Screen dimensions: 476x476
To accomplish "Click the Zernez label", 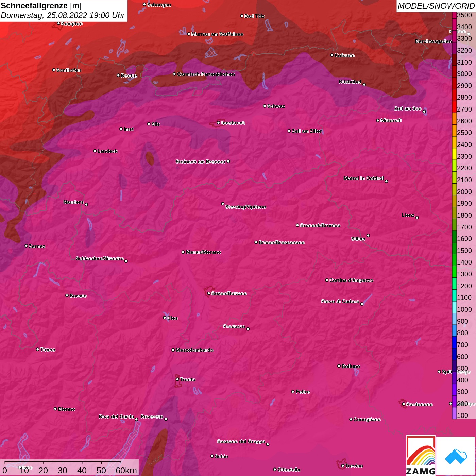I will [37, 246].
